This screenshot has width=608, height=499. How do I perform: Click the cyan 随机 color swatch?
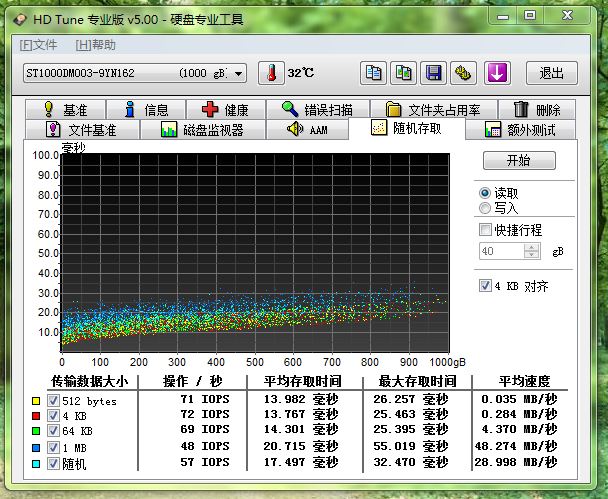point(36,464)
